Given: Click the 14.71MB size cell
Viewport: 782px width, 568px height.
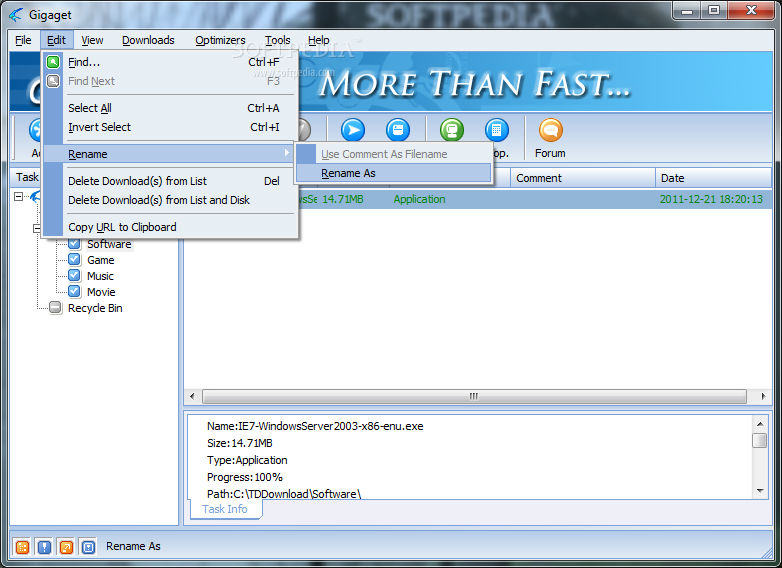Looking at the screenshot, I should (x=343, y=199).
